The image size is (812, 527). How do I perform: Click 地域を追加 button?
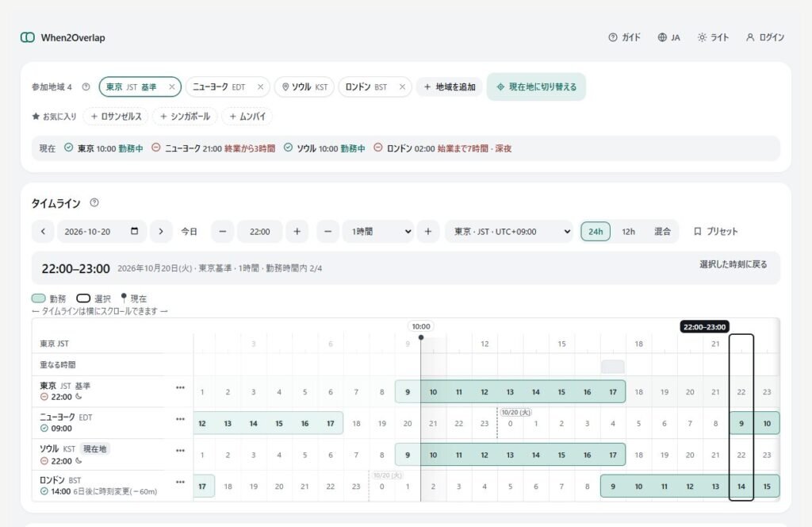pos(450,87)
